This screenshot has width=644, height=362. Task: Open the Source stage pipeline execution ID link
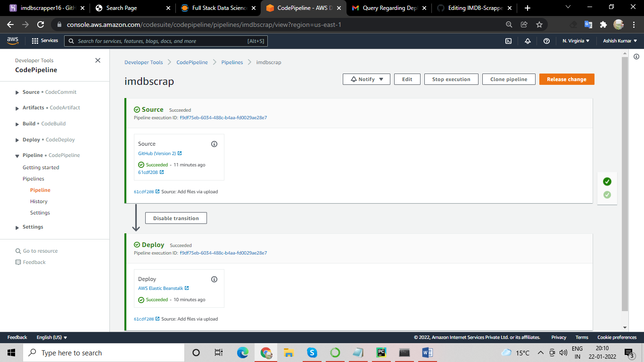tap(223, 117)
